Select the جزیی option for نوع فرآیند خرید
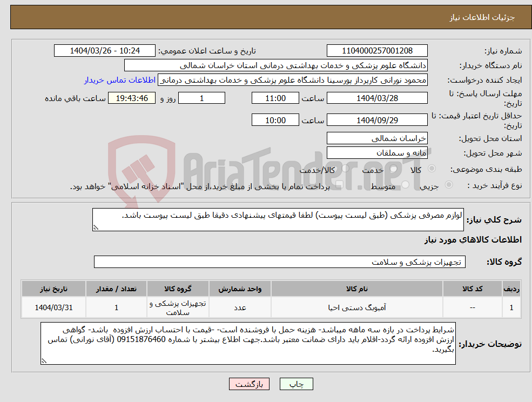Image resolution: width=532 pixels, height=402 pixels. tap(448, 184)
